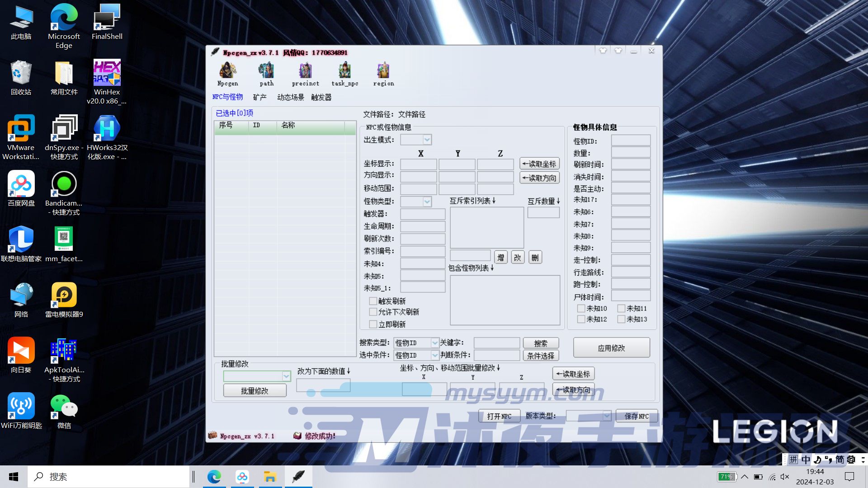Toggle the 立即刷新 checkbox
This screenshot has height=488, width=868.
[373, 324]
